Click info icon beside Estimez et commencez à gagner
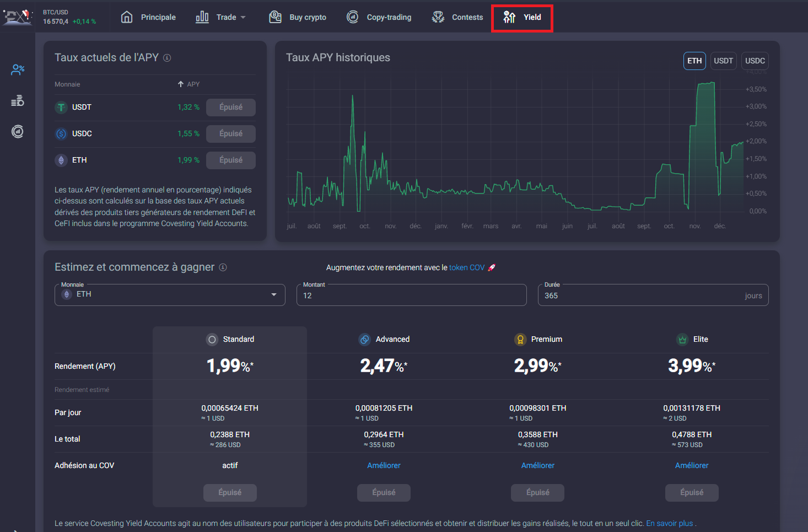This screenshot has width=808, height=532. pos(223,267)
